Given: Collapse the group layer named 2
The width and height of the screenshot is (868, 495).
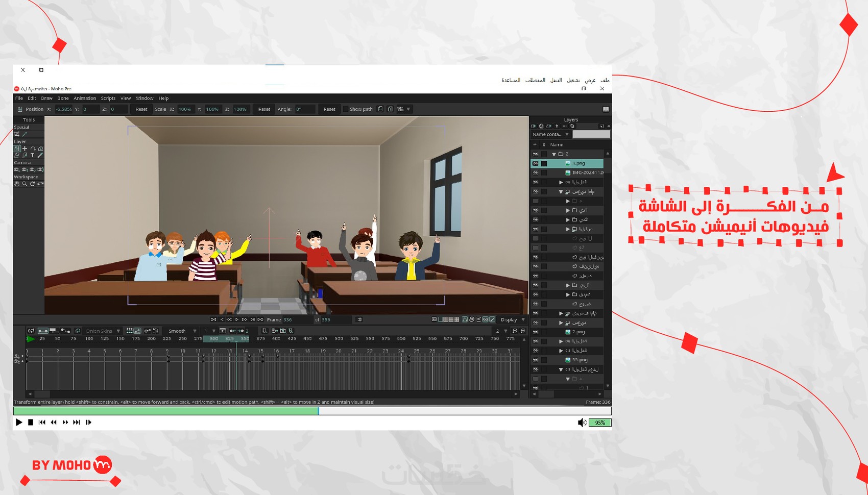Looking at the screenshot, I should pos(554,154).
